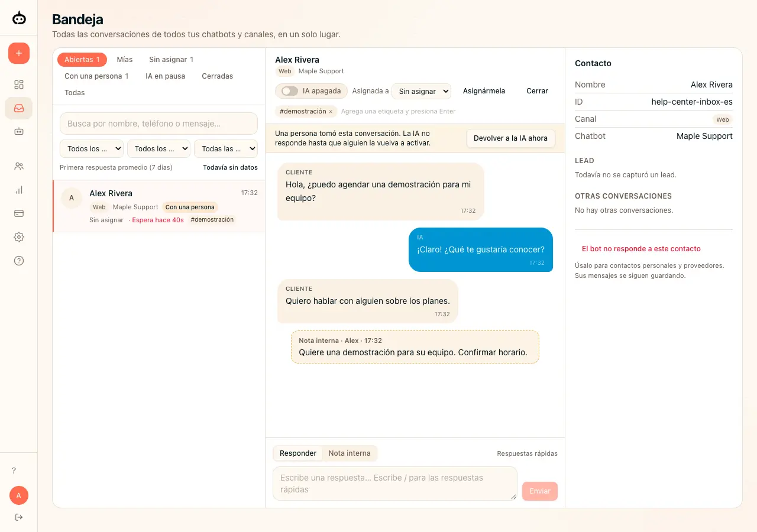The image size is (757, 532).
Task: Open the first Todos los filter dropdown
Action: click(x=92, y=149)
